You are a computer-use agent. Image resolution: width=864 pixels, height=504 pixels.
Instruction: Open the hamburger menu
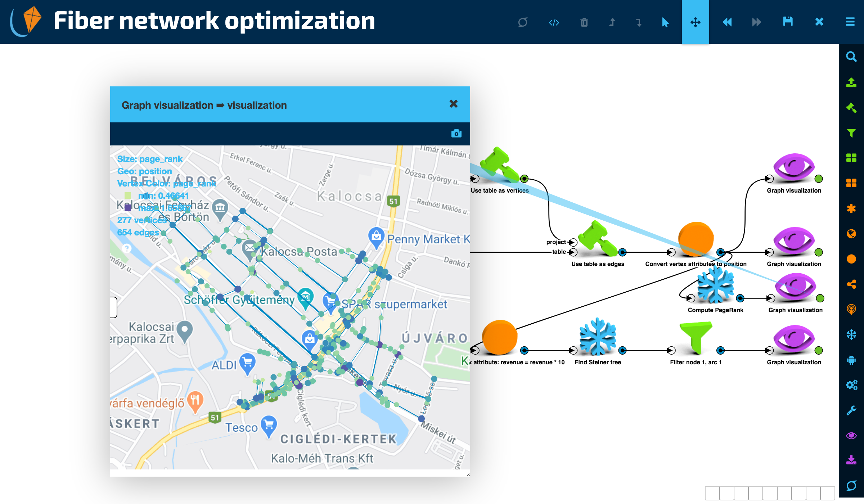850,22
